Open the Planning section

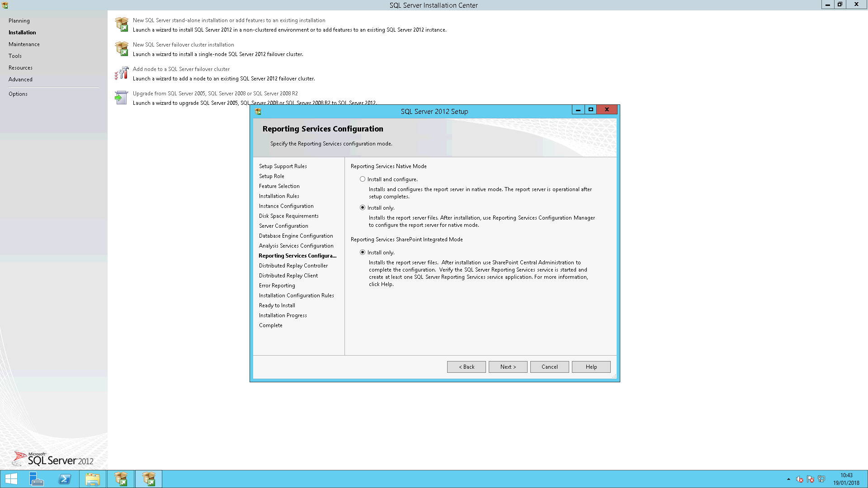click(19, 21)
